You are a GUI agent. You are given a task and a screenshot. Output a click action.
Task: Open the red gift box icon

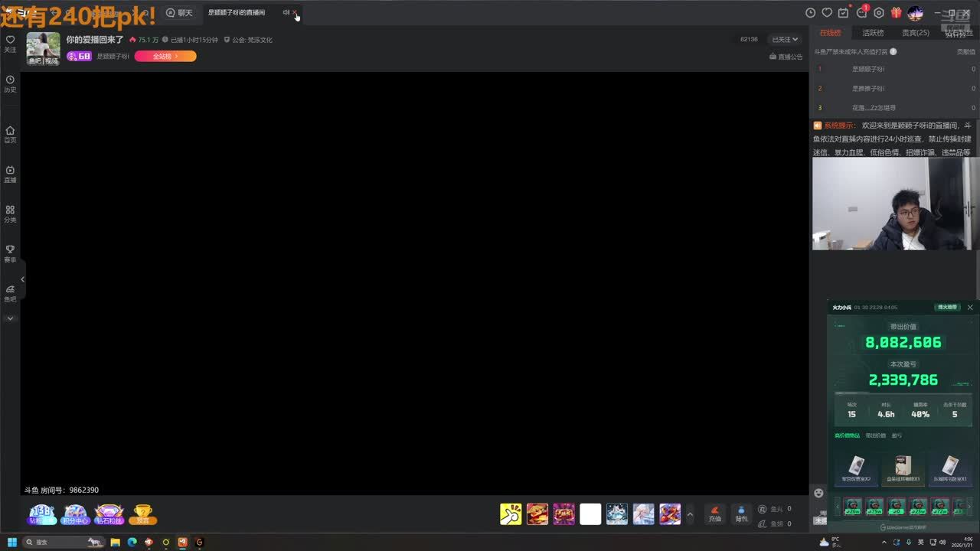(x=897, y=13)
